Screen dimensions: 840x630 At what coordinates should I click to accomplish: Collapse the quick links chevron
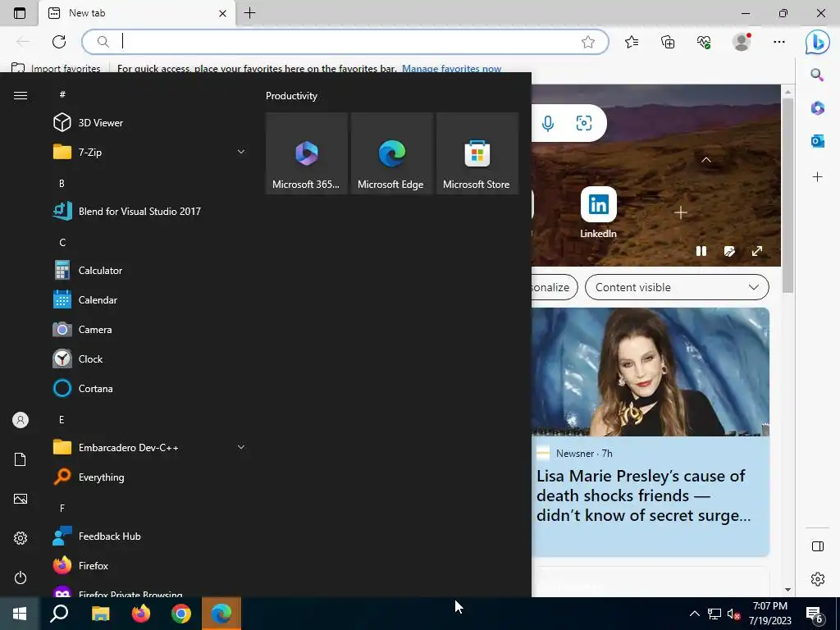[x=706, y=160]
